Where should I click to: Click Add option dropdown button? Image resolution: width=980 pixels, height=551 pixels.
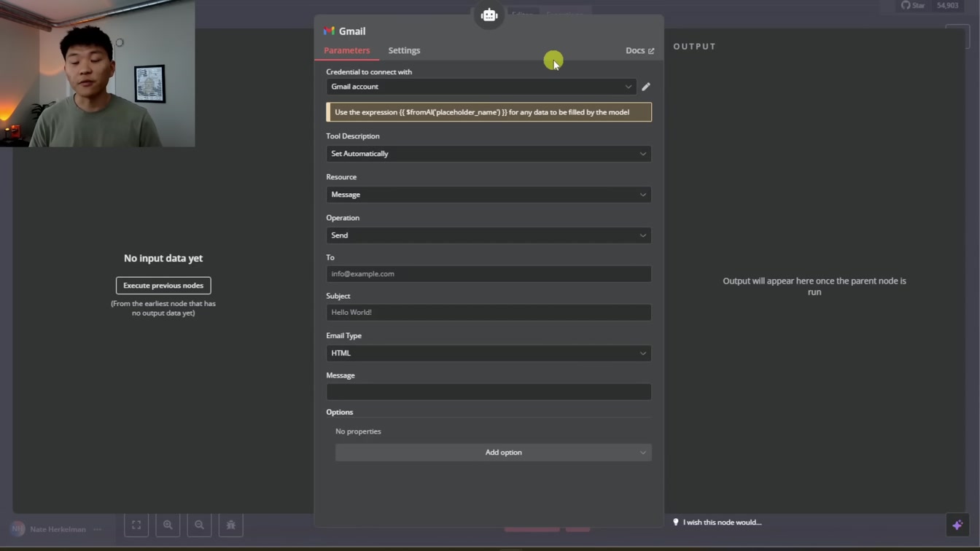pyautogui.click(x=494, y=453)
